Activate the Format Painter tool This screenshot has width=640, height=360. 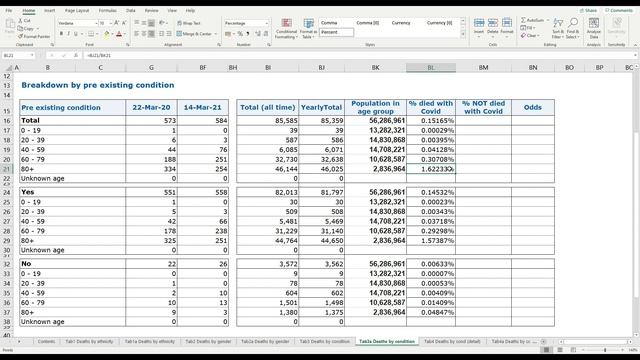click(34, 37)
